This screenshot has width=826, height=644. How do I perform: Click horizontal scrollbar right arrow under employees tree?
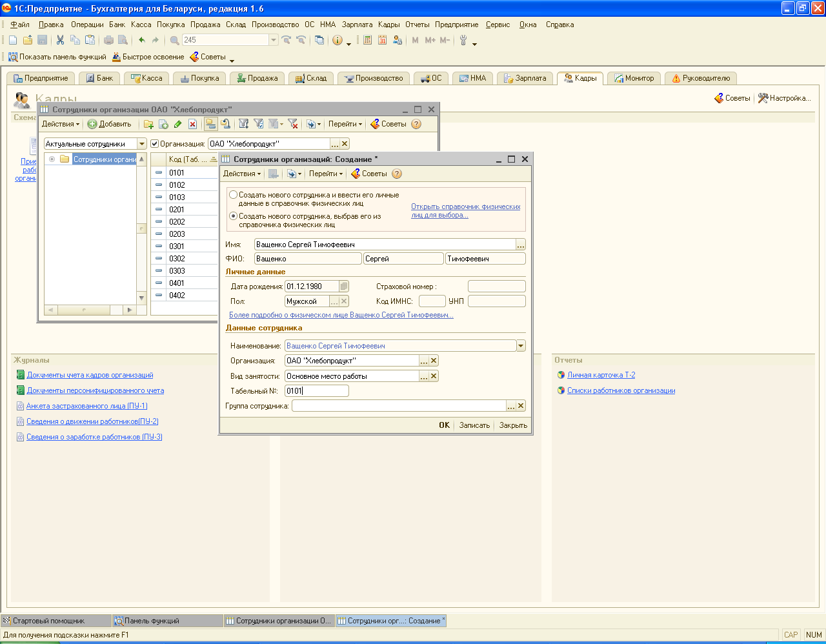129,310
